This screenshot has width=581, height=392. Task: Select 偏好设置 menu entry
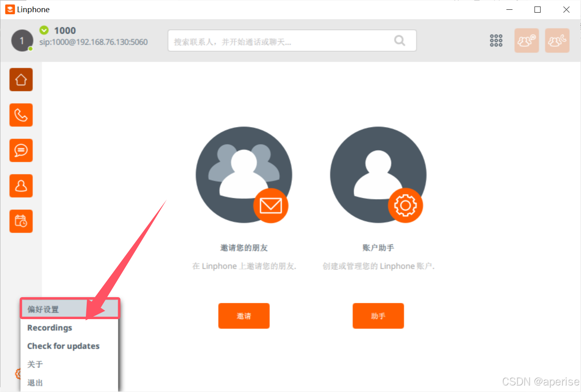pyautogui.click(x=70, y=309)
